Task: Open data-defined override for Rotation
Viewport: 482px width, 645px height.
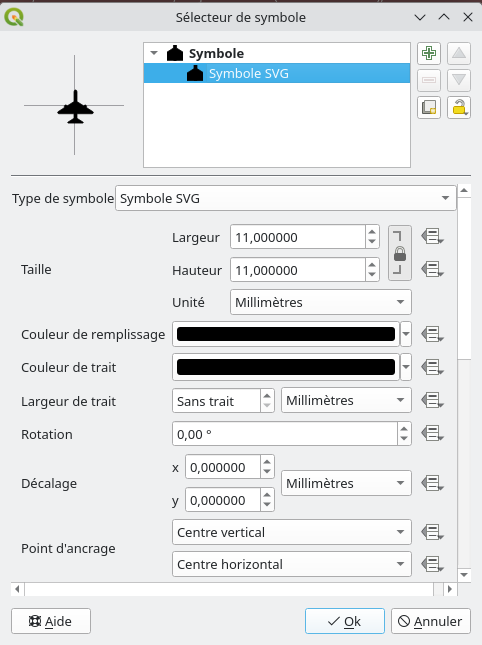Action: 432,433
